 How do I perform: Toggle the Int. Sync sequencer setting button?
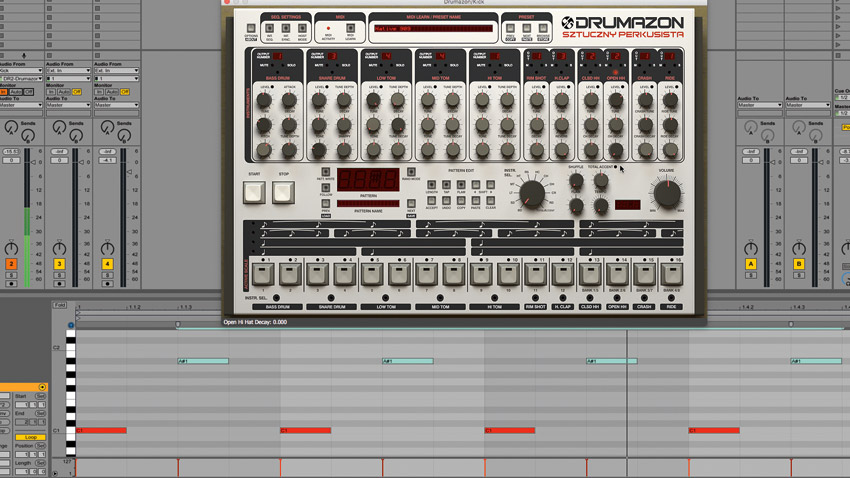pyautogui.click(x=286, y=28)
